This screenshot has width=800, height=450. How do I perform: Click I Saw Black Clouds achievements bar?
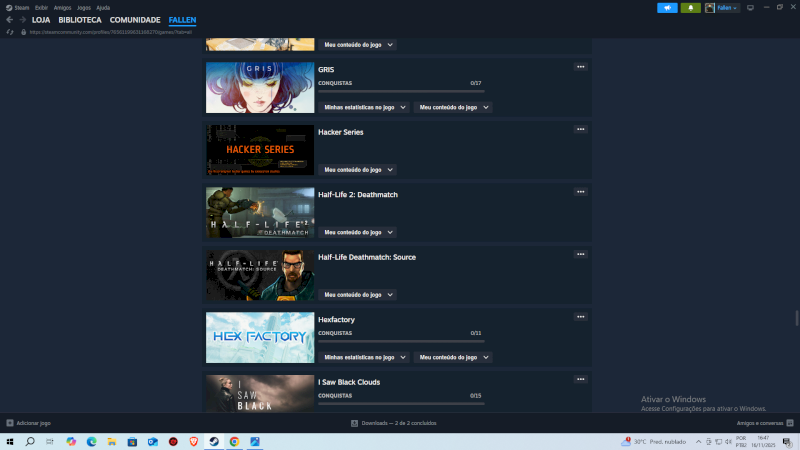(401, 404)
